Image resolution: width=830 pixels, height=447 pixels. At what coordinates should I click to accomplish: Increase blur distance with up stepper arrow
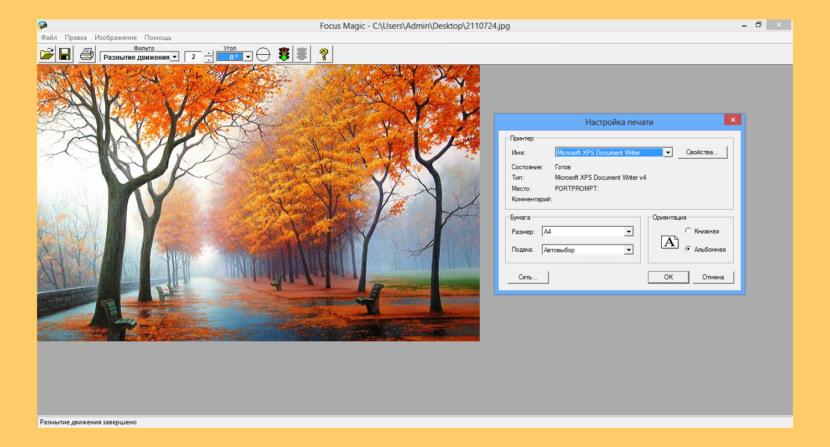[209, 53]
